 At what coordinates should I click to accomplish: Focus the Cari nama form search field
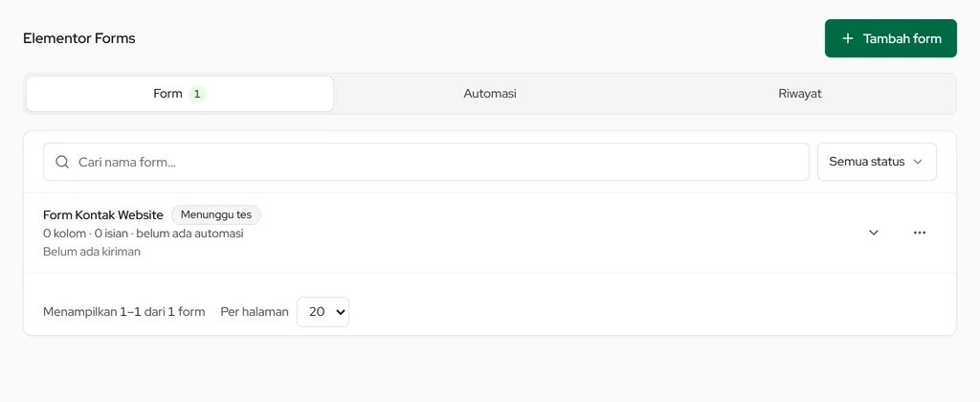[x=426, y=162]
